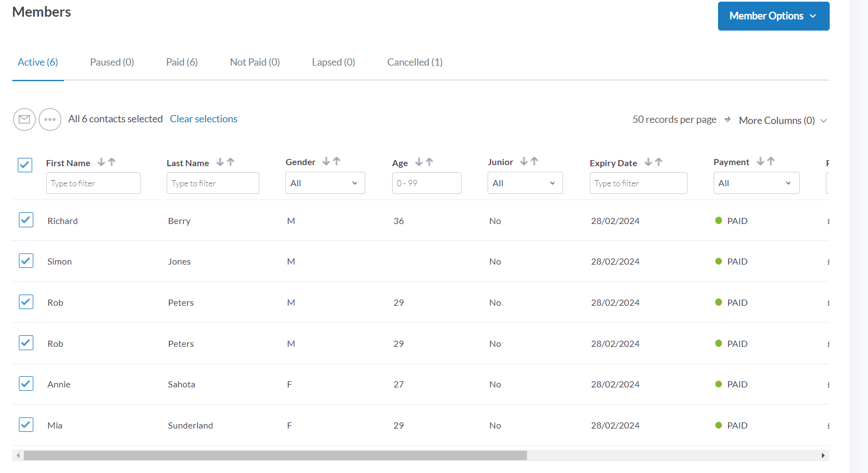Click first name cell 'Simon'
The width and height of the screenshot is (868, 473).
click(x=59, y=261)
